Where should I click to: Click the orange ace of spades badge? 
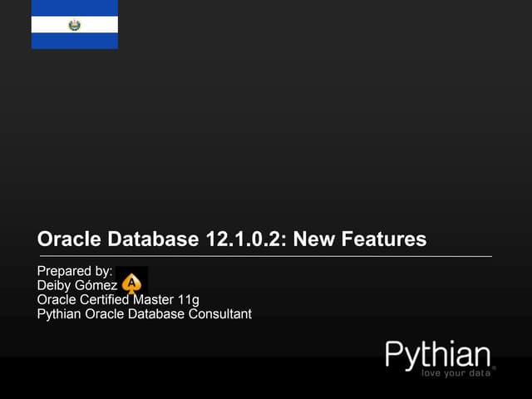[x=131, y=283]
